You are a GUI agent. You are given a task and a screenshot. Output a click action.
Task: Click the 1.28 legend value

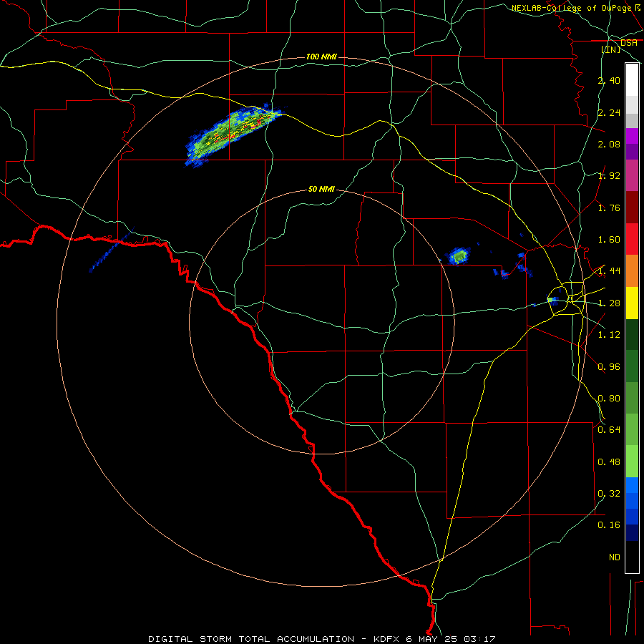pyautogui.click(x=609, y=303)
